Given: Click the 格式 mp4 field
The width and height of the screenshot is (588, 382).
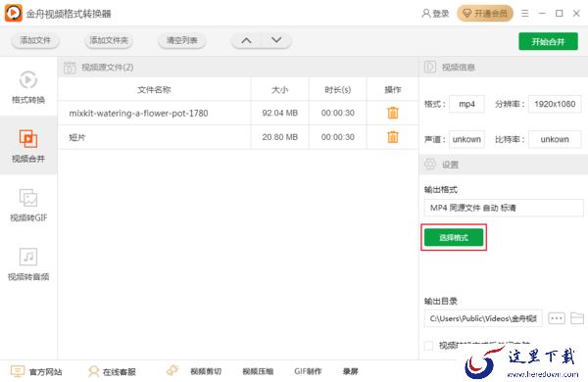Looking at the screenshot, I should click(x=466, y=104).
